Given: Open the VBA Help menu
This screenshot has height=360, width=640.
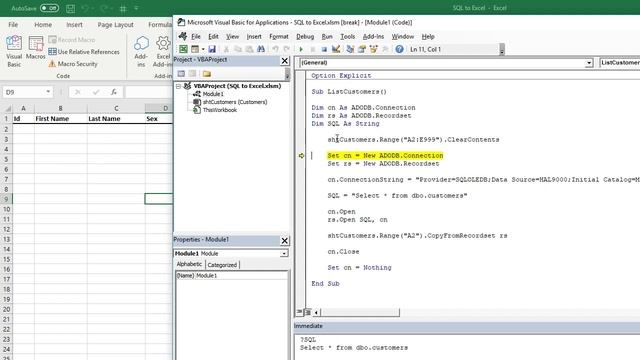Looking at the screenshot, I should click(x=428, y=36).
